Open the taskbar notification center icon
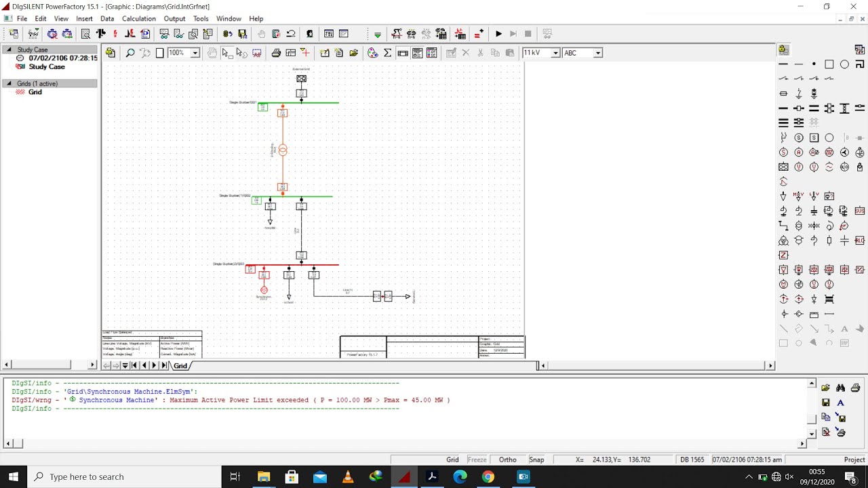The width and height of the screenshot is (868, 488). 850,476
